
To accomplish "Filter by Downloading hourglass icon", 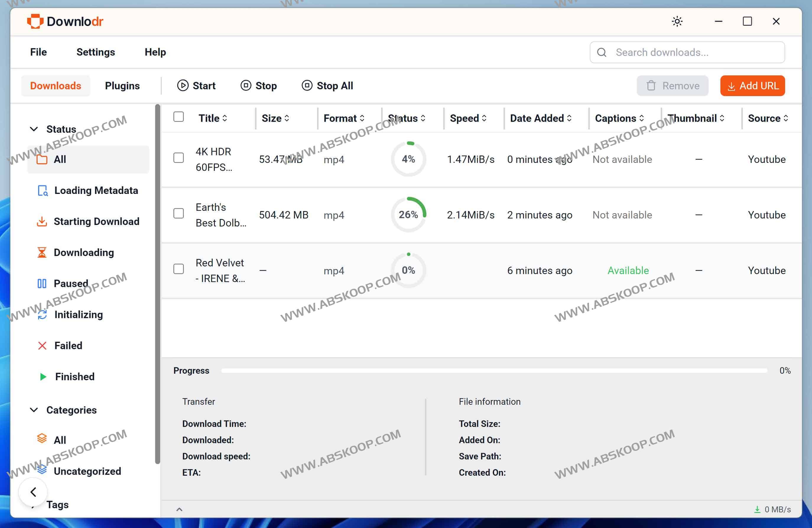I will click(x=42, y=252).
